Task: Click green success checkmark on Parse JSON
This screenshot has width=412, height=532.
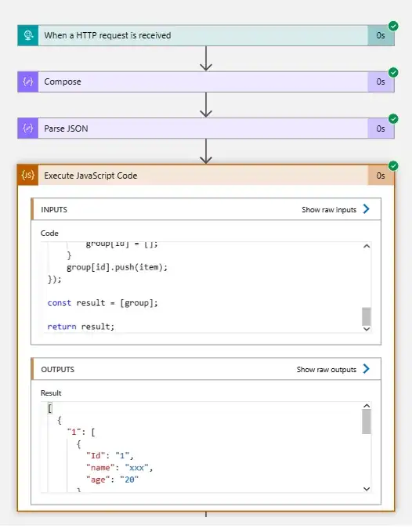Action: tap(393, 119)
